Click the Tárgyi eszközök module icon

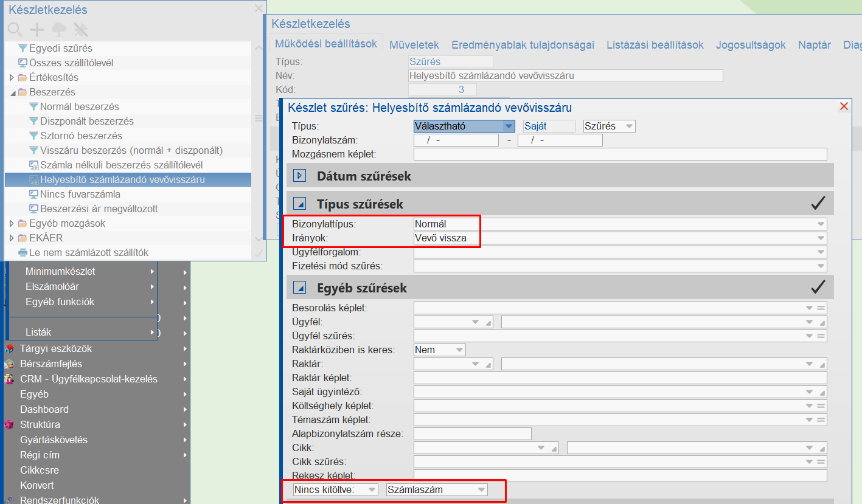pos(9,349)
